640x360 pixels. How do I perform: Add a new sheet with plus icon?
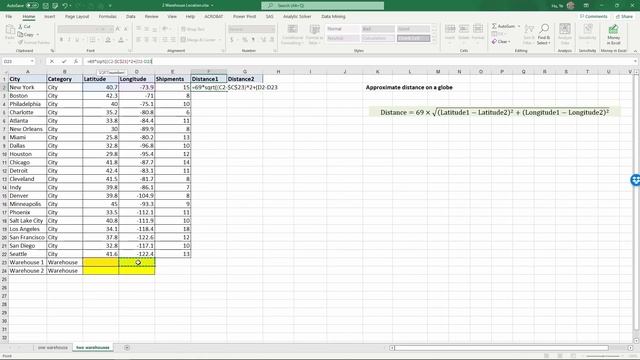coord(127,347)
